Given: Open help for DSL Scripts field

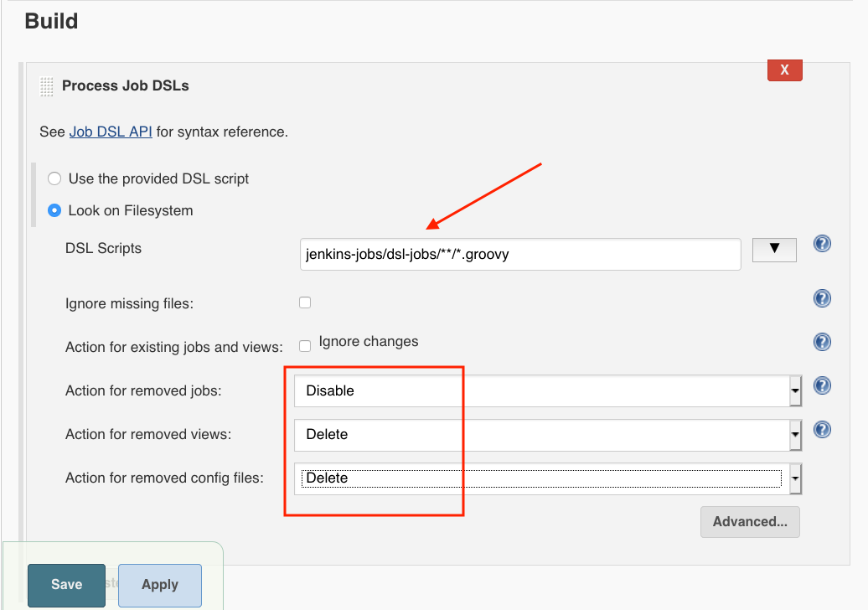Looking at the screenshot, I should [x=822, y=244].
